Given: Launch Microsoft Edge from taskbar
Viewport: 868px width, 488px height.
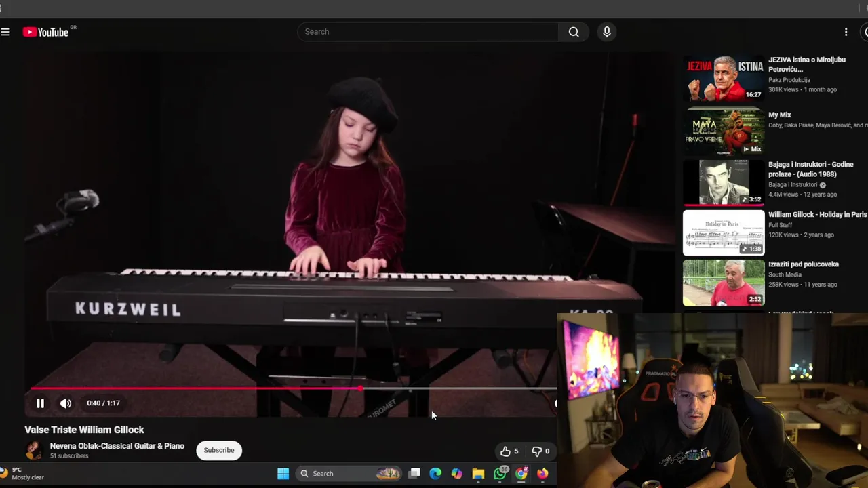Looking at the screenshot, I should pos(435,474).
